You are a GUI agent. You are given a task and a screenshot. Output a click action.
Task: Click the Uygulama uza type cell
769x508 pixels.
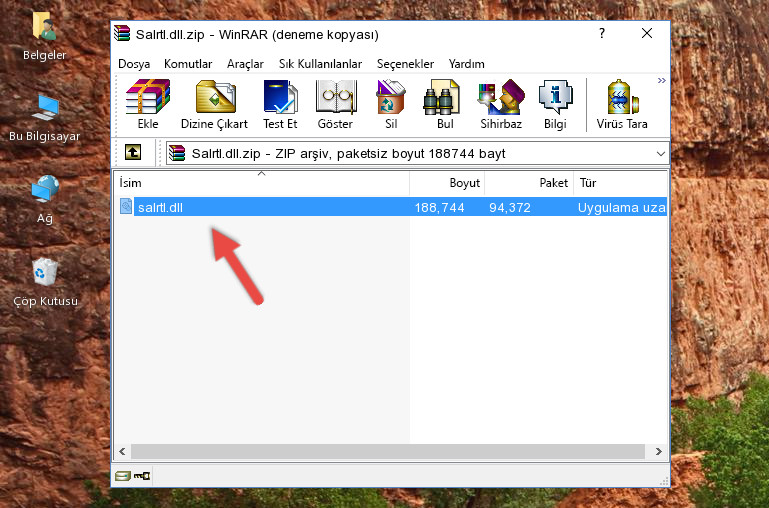[621, 207]
